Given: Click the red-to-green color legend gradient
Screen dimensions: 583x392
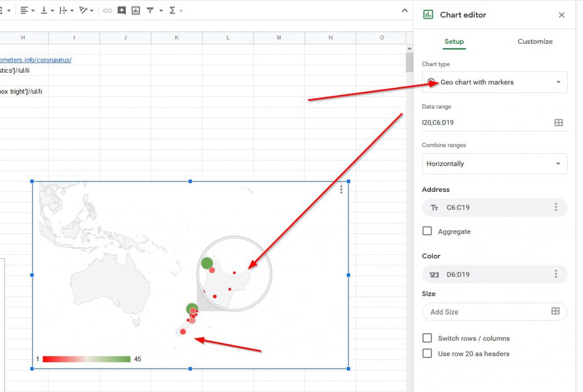Looking at the screenshot, I should [x=87, y=359].
